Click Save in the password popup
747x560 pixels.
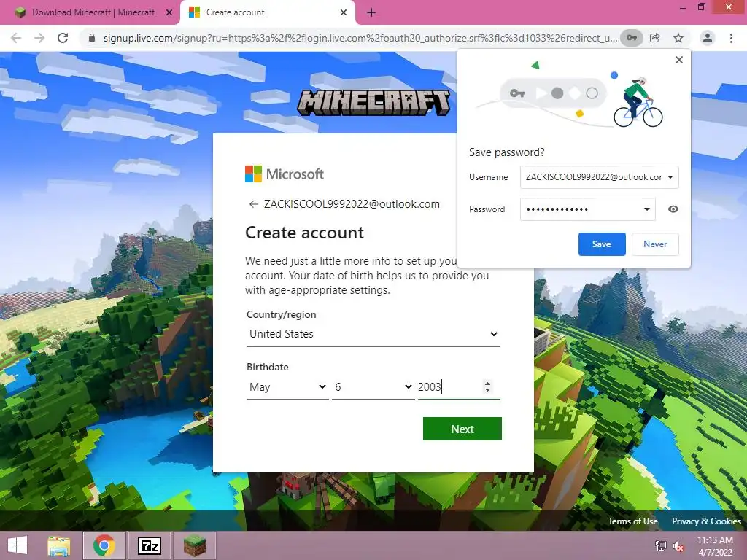click(602, 244)
